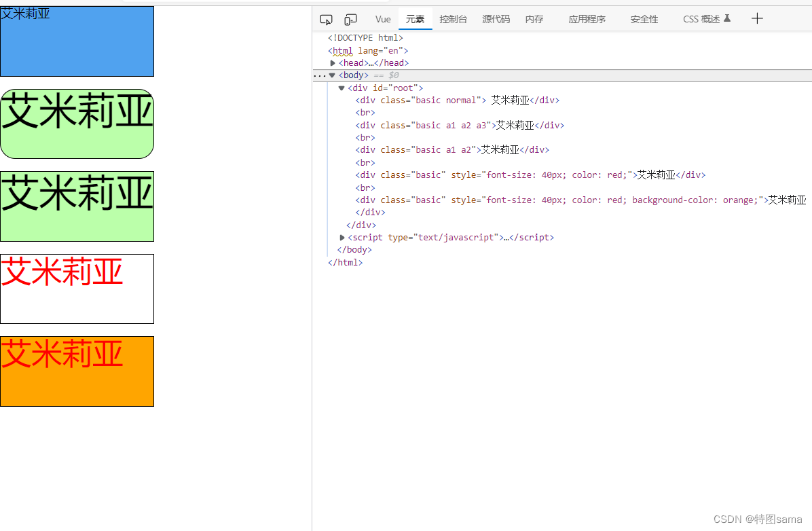The height and width of the screenshot is (531, 812).
Task: Click the flask icon beside CSS 概述
Action: point(727,18)
